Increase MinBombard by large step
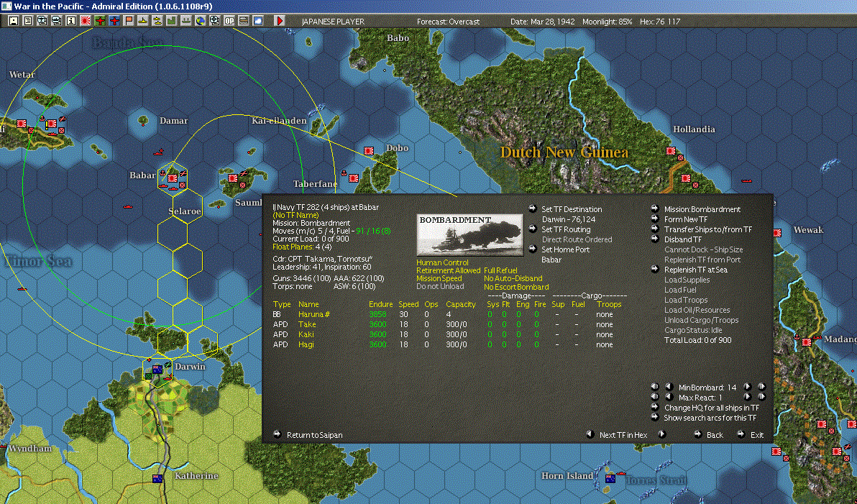The height and width of the screenshot is (504, 857). click(761, 387)
